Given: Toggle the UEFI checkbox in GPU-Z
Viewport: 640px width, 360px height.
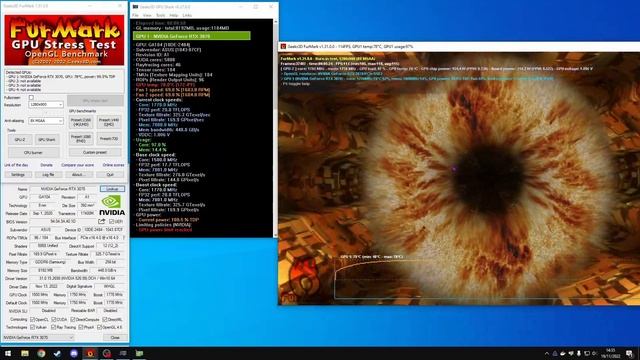Looking at the screenshot, I should (111, 222).
